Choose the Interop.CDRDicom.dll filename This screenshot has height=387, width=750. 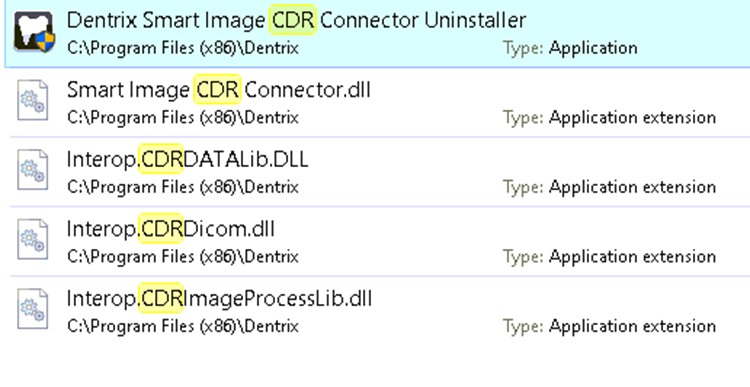click(x=170, y=229)
